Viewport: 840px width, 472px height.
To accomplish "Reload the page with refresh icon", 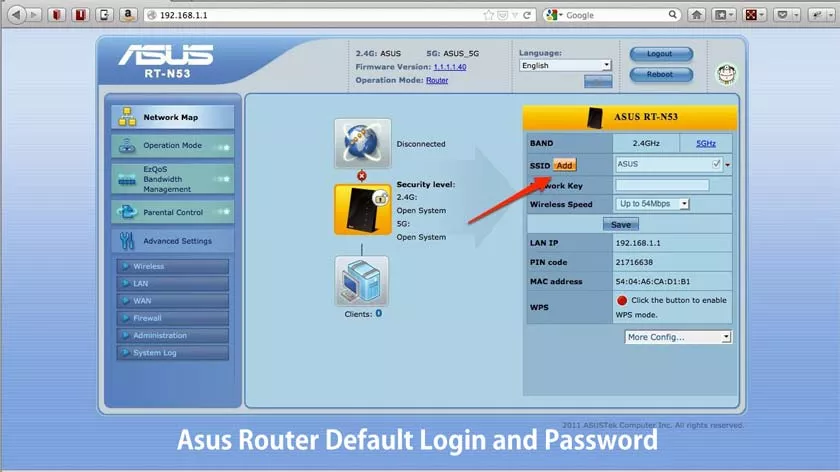I will click(527, 15).
